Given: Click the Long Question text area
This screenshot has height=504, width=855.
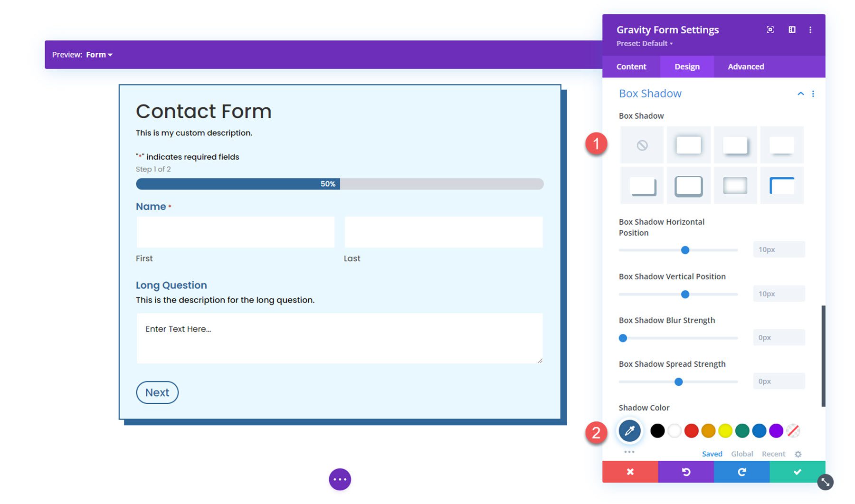Looking at the screenshot, I should coord(340,337).
